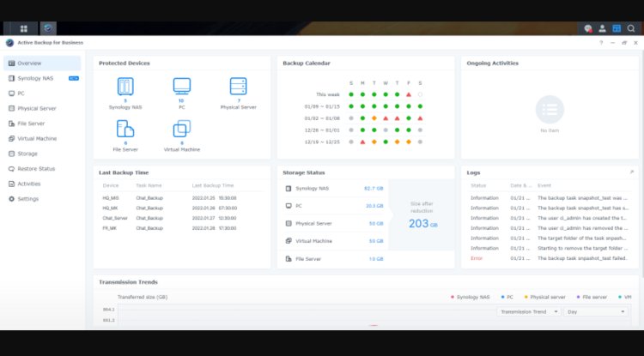Click the Synology NAS protected device icon

pos(125,86)
